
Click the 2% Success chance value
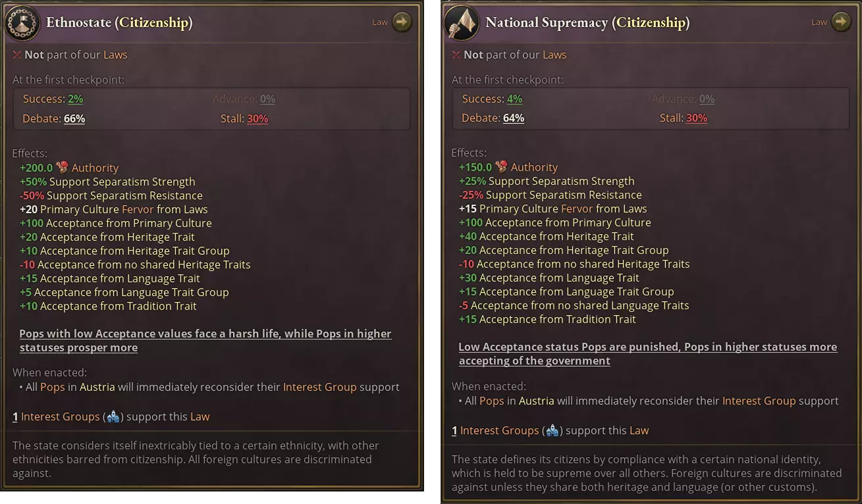75,99
